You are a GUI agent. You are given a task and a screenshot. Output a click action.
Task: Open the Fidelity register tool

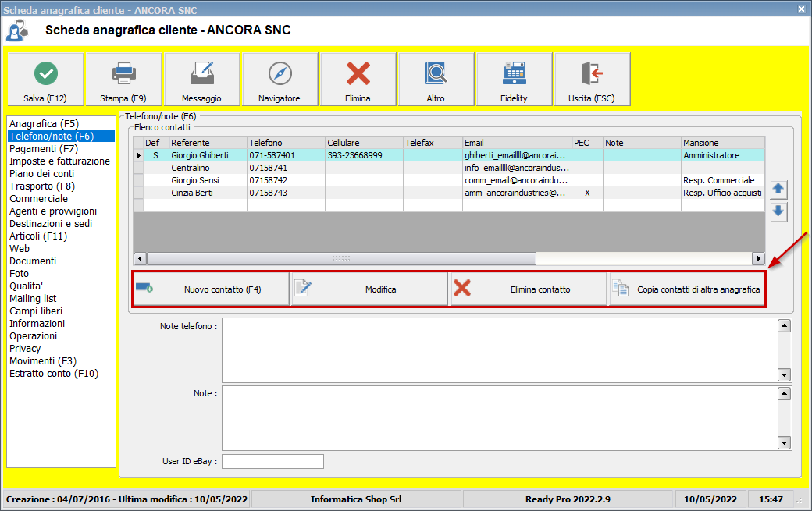(515, 79)
